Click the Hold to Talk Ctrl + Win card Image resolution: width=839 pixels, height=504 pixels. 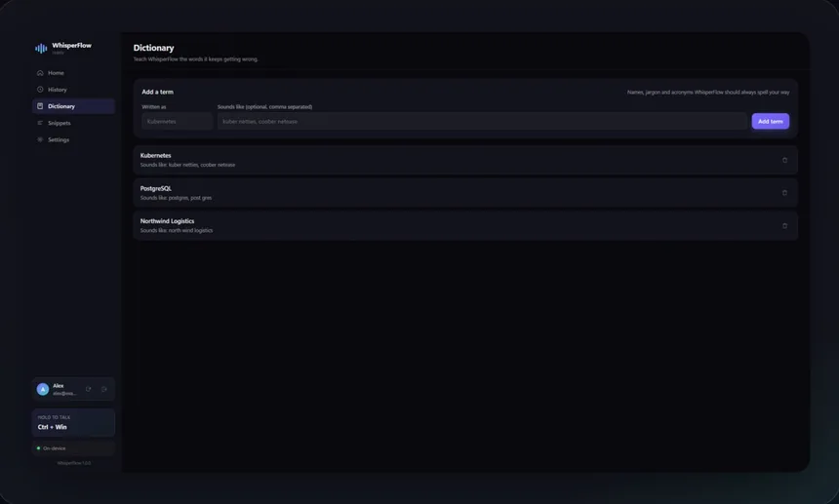coord(73,423)
